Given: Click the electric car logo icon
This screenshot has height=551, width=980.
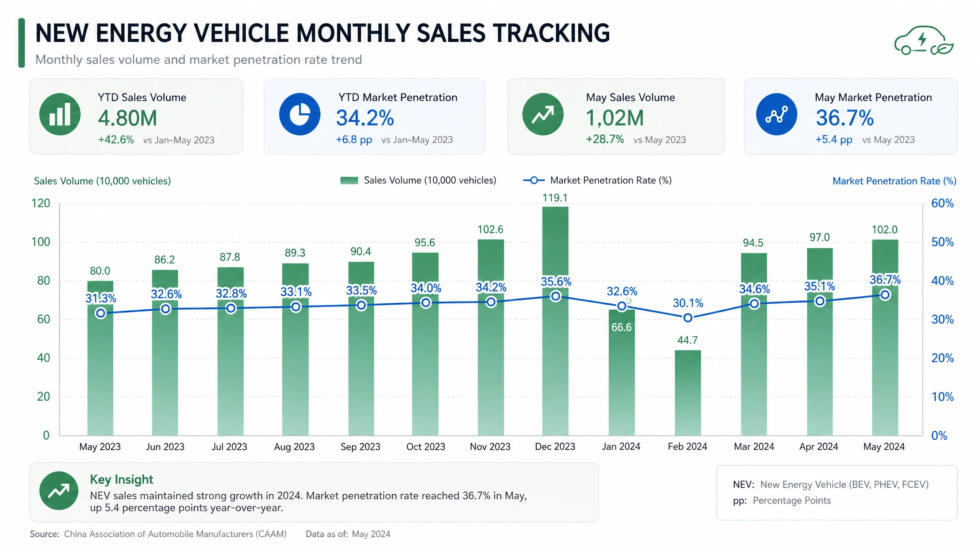Looking at the screenshot, I should 923,41.
